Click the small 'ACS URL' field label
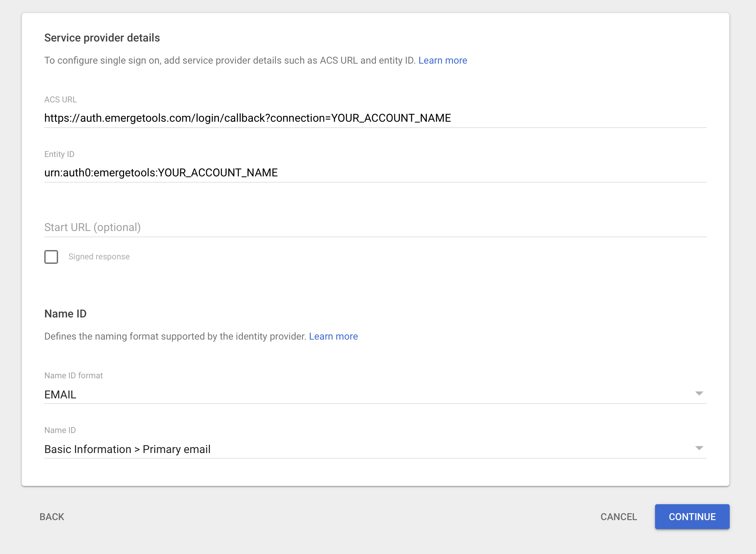The width and height of the screenshot is (756, 554). [x=61, y=100]
